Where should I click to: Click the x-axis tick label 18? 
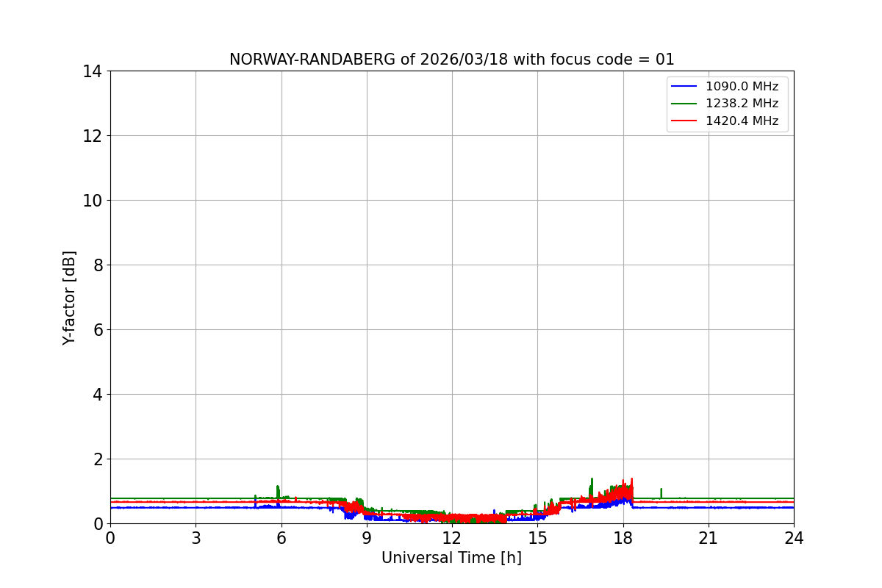coord(623,538)
